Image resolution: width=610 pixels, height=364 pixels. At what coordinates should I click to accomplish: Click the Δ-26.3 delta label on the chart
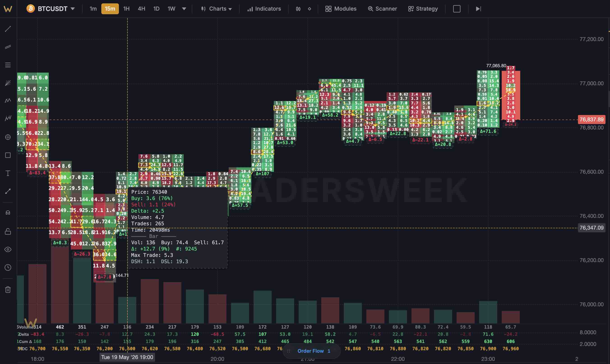[82, 254]
